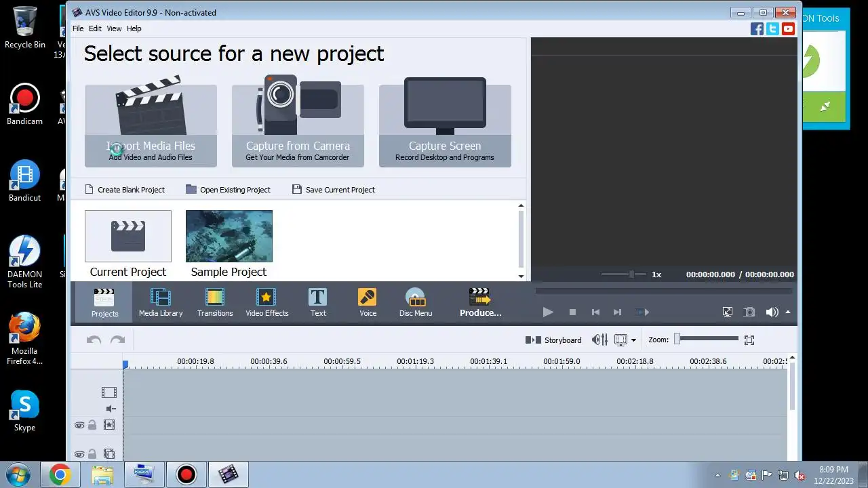Play the preview video
This screenshot has height=488, width=868.
coord(548,312)
